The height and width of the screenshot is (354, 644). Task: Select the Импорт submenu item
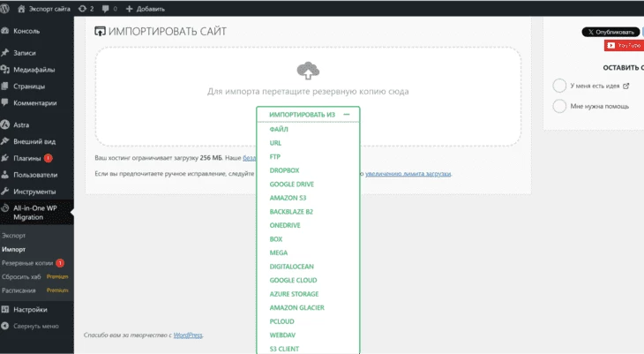coord(13,249)
